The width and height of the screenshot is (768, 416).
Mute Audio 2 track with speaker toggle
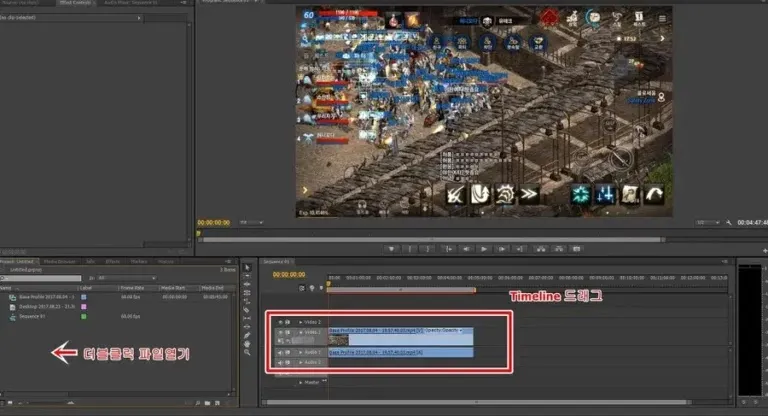(x=281, y=363)
